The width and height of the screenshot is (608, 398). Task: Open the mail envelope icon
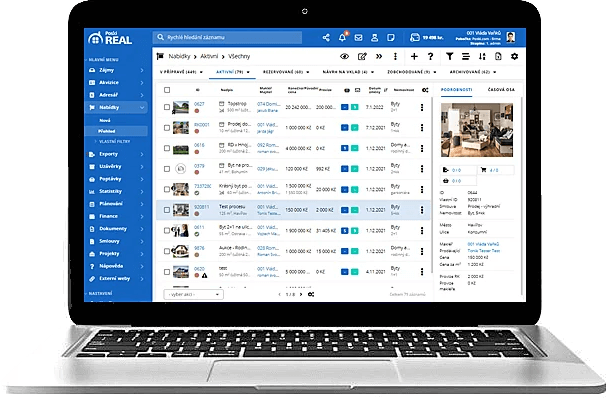pyautogui.click(x=358, y=38)
